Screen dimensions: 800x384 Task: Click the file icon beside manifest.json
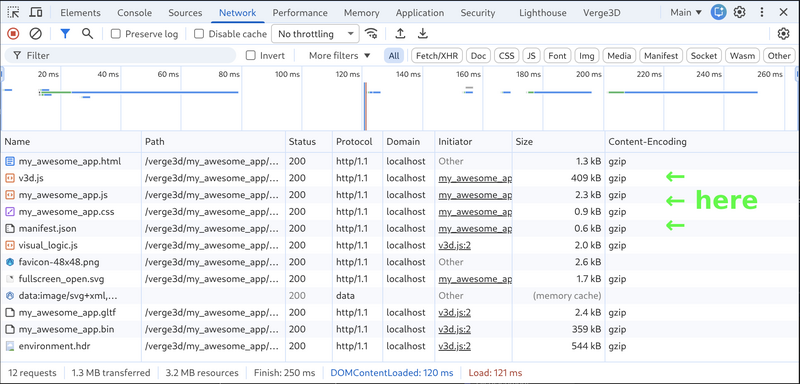pyautogui.click(x=10, y=228)
